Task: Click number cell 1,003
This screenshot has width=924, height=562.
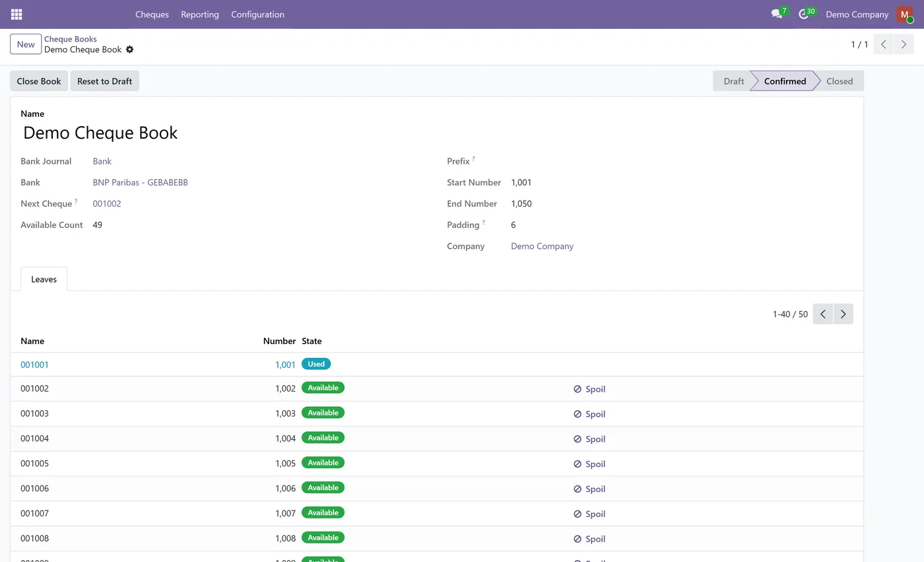Action: click(285, 413)
